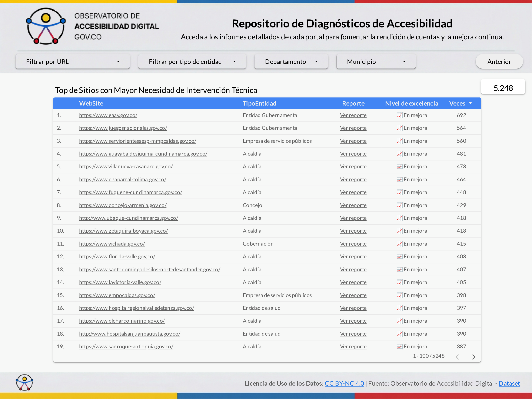Click Ver reporte for eaav.gov.co
This screenshot has height=399, width=532.
point(353,115)
